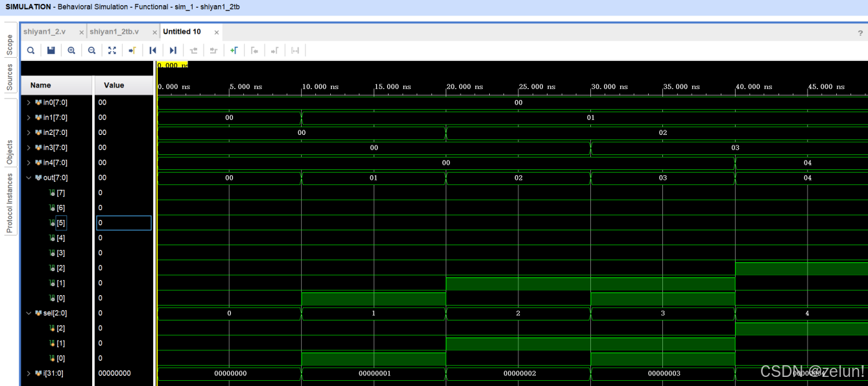The height and width of the screenshot is (386, 868).
Task: Switch to shiyan1_2tb.v tab
Action: (114, 32)
